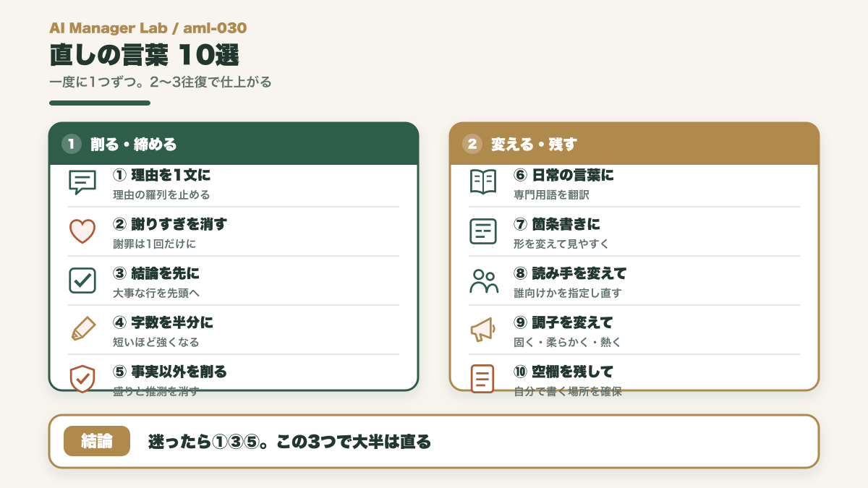Click the item title ⑥ 日常の言葉に
868x488 pixels.
point(563,175)
